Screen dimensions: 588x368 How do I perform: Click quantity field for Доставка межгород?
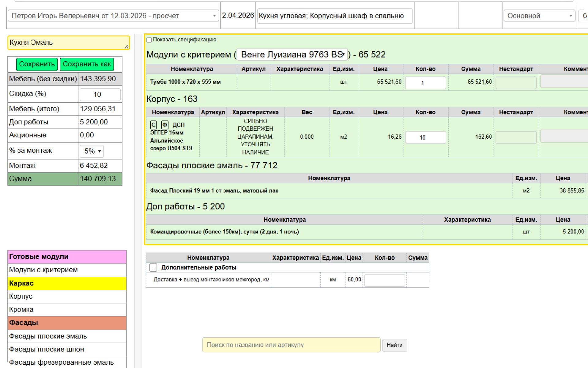click(384, 280)
